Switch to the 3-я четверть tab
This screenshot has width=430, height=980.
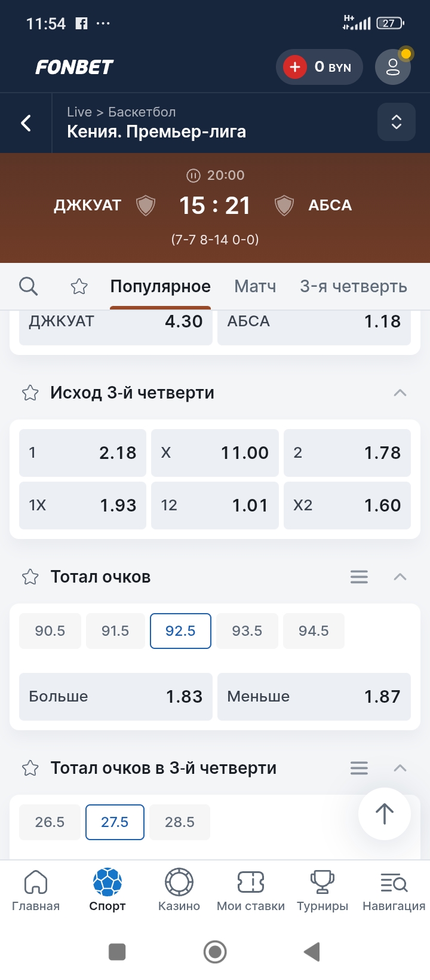point(353,287)
